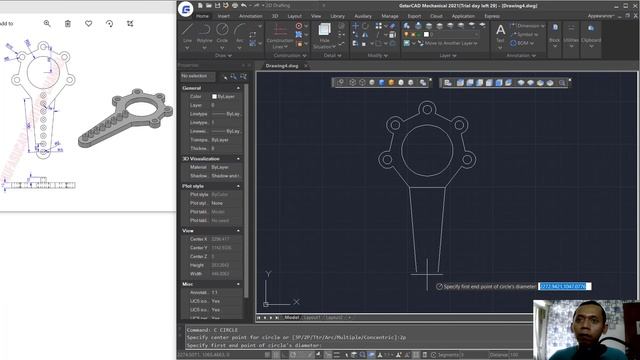Collapse the Plot style section
Image resolution: width=640 pixels, height=360 pixels.
(x=238, y=186)
